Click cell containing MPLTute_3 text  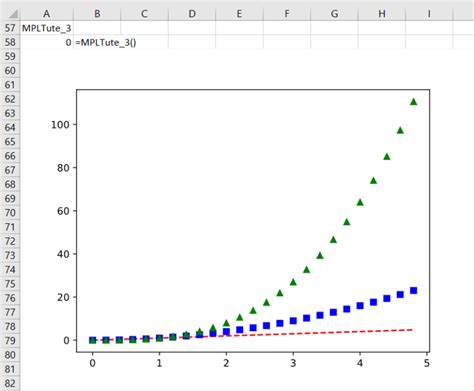[x=47, y=28]
